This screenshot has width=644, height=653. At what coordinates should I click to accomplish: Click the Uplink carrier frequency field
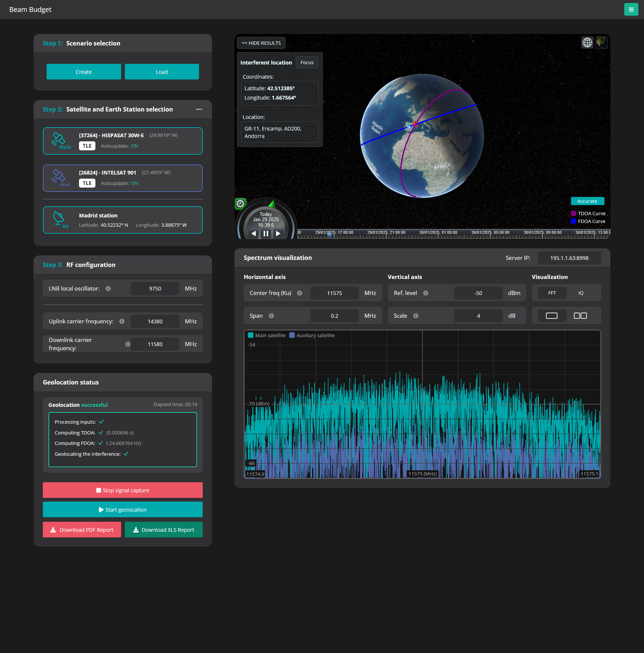(155, 321)
